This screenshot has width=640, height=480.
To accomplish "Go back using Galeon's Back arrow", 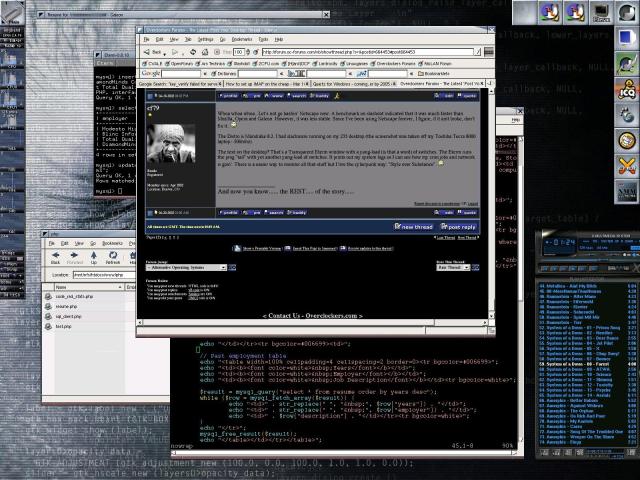I will tap(152, 52).
